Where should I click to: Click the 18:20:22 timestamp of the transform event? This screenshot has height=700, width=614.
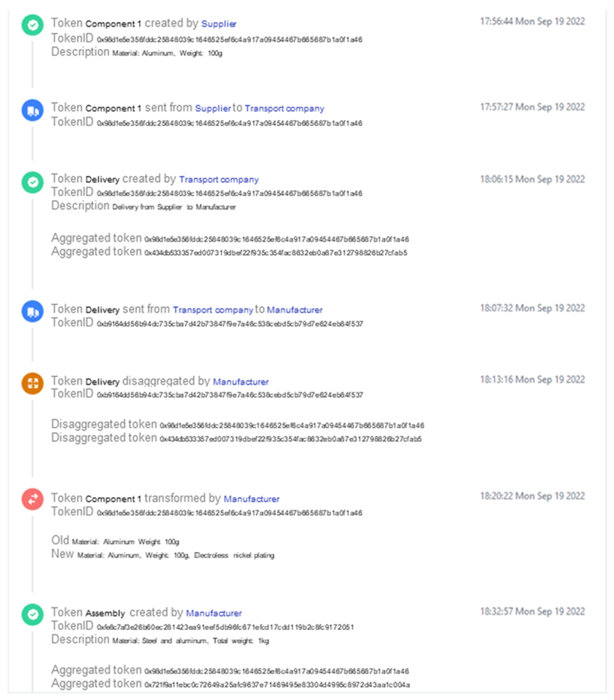[x=532, y=496]
